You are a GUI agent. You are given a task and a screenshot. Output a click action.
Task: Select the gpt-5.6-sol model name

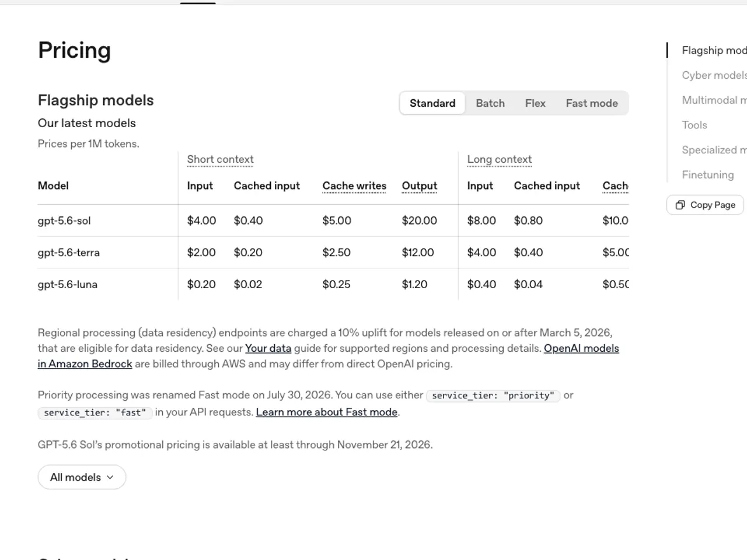tap(64, 220)
